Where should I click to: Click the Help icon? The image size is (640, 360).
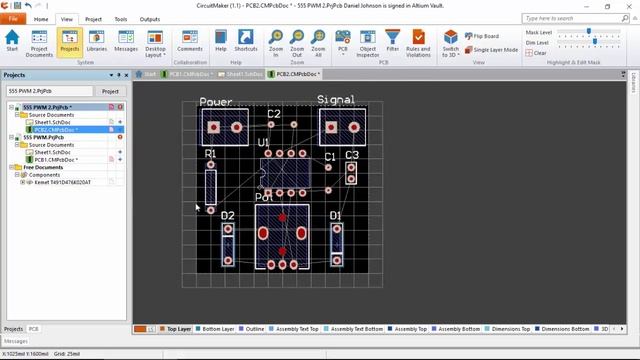(x=221, y=41)
